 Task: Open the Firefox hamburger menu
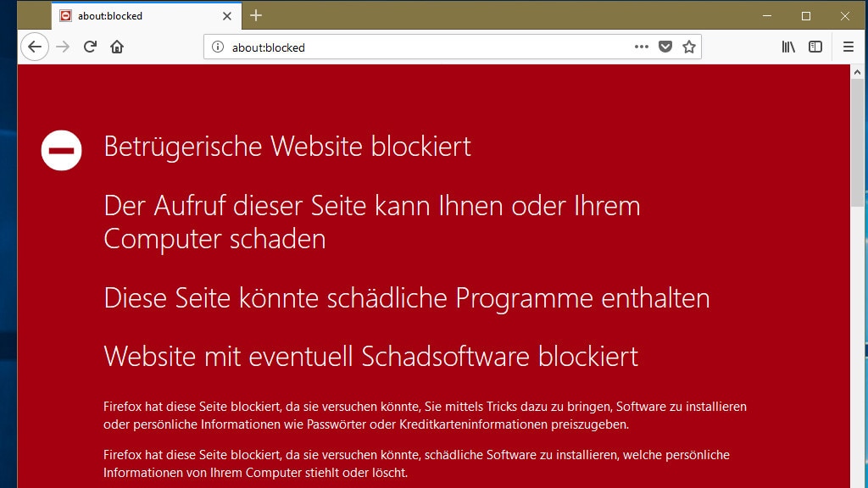pos(848,47)
